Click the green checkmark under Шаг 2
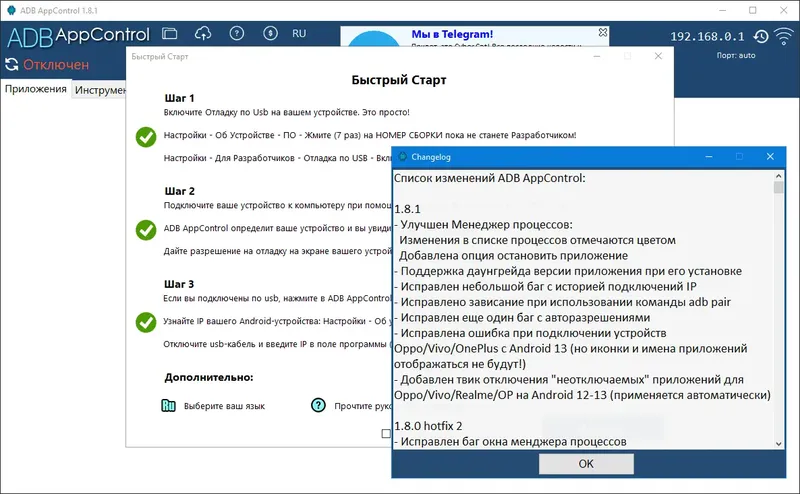Viewport: 800px width, 494px height. [x=146, y=230]
